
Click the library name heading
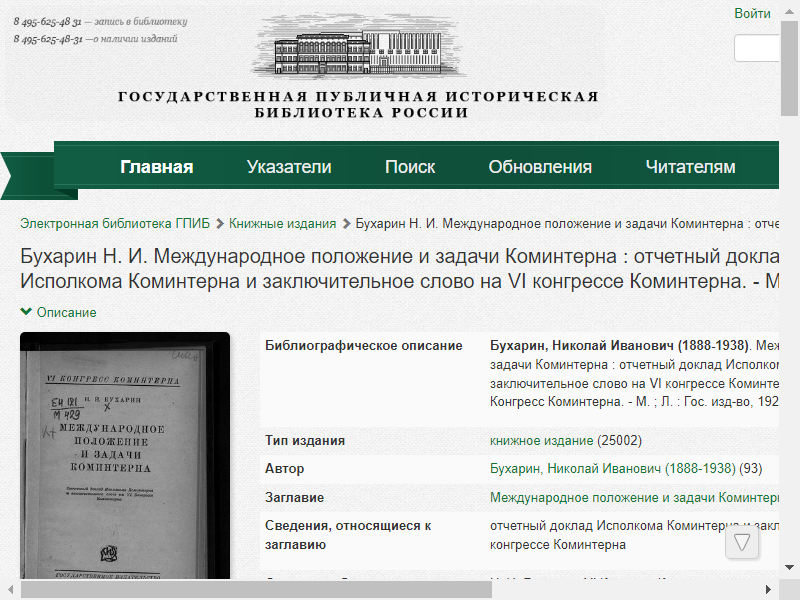[x=359, y=104]
